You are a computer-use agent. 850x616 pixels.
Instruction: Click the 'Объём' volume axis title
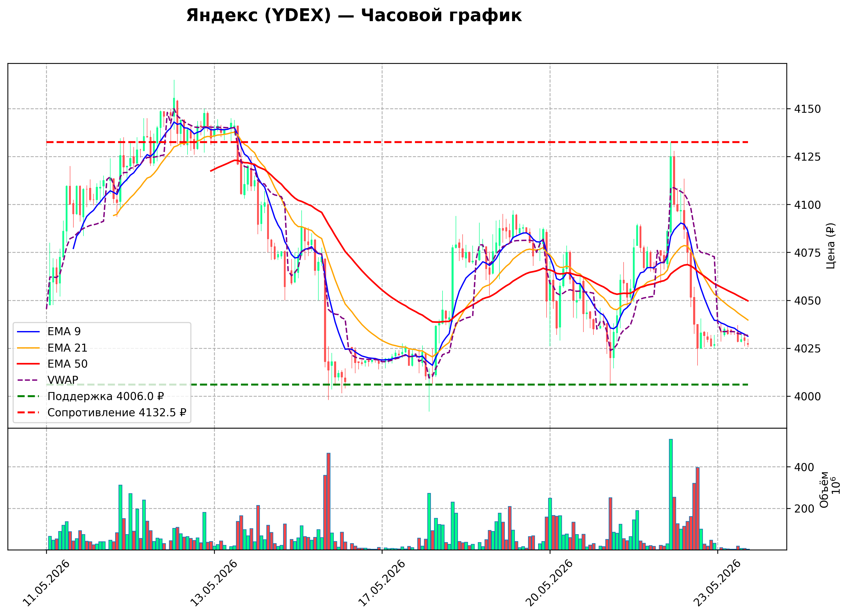point(824,489)
